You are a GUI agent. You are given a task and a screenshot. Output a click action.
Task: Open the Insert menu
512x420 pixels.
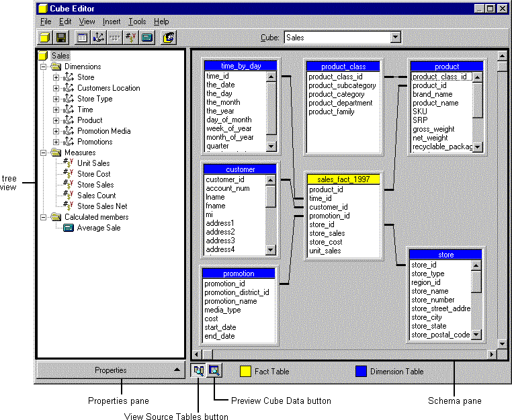[112, 22]
